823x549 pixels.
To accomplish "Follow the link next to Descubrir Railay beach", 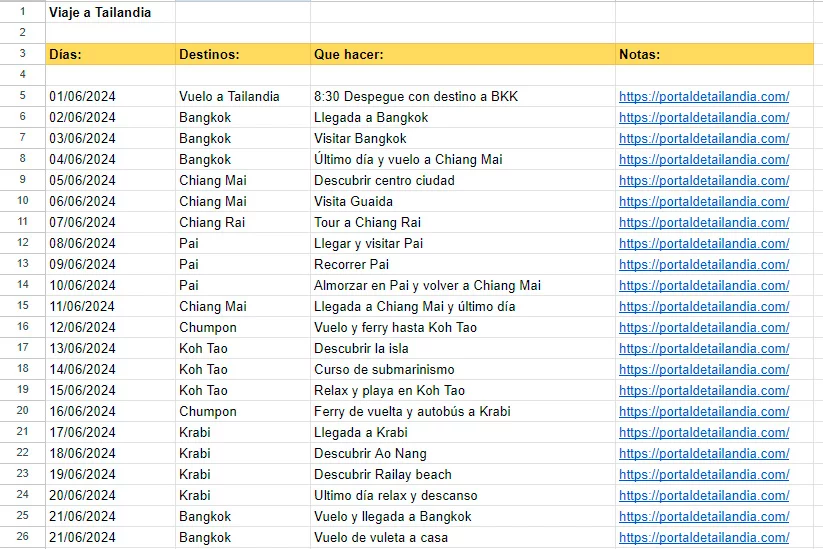I will click(704, 474).
